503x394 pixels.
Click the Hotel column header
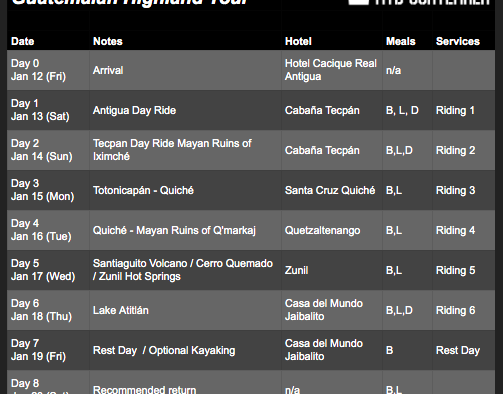coord(298,41)
